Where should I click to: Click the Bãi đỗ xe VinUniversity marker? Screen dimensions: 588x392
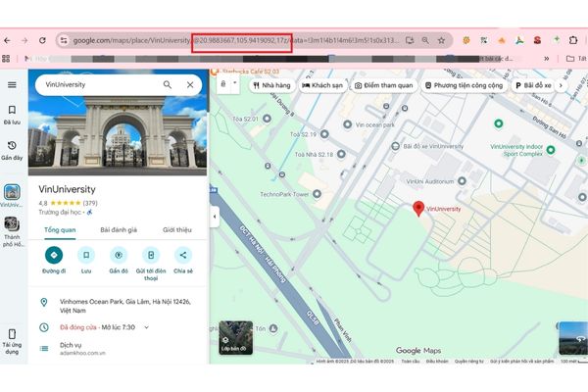[x=395, y=146]
